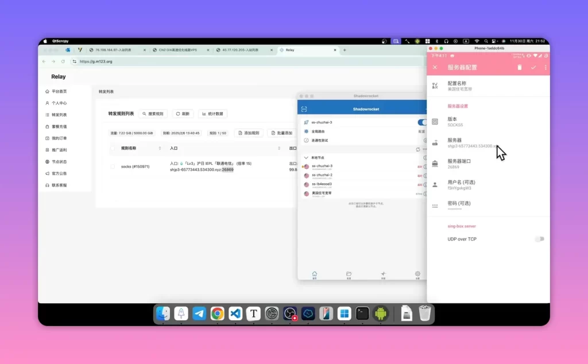This screenshot has height=364, width=588.
Task: Sort by 规则名称 column arrows
Action: [160, 149]
